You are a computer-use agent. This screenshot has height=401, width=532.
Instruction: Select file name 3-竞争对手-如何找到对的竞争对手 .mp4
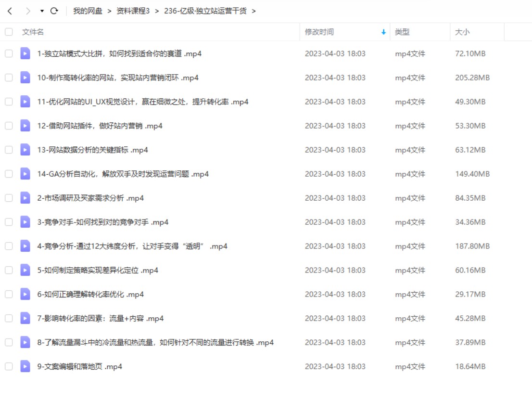tap(103, 222)
